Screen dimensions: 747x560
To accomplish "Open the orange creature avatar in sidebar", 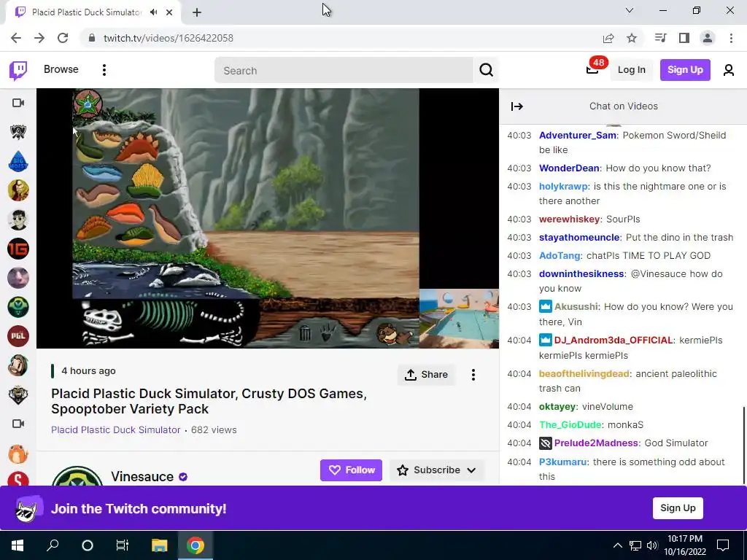I will tap(18, 454).
